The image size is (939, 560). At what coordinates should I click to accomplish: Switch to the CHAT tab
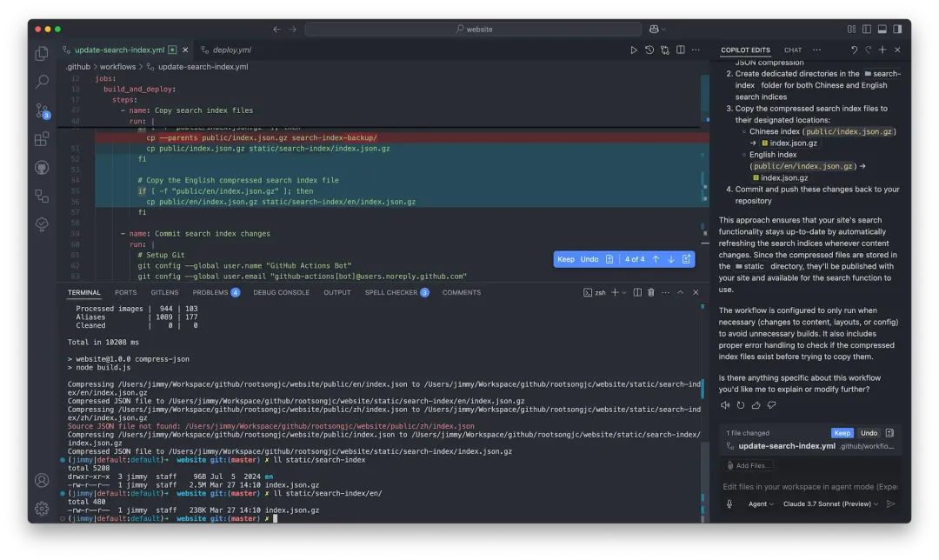pos(792,50)
